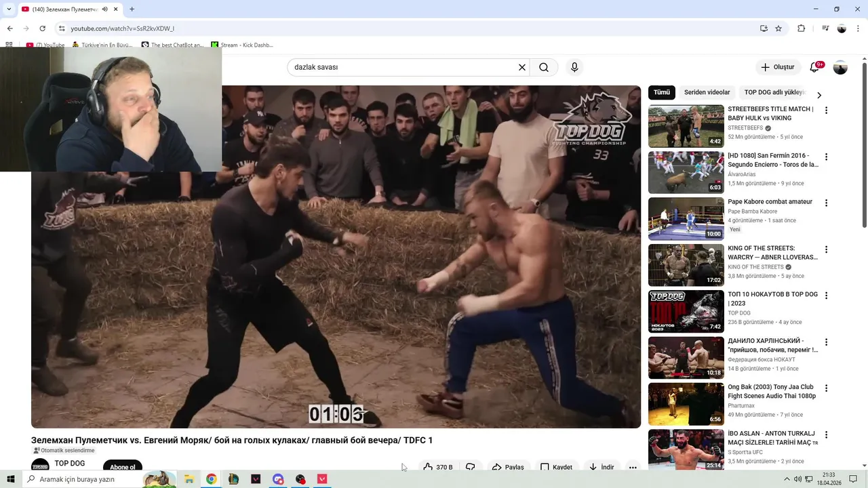Reload the YouTube page
The height and width of the screenshot is (488, 868).
point(42,28)
